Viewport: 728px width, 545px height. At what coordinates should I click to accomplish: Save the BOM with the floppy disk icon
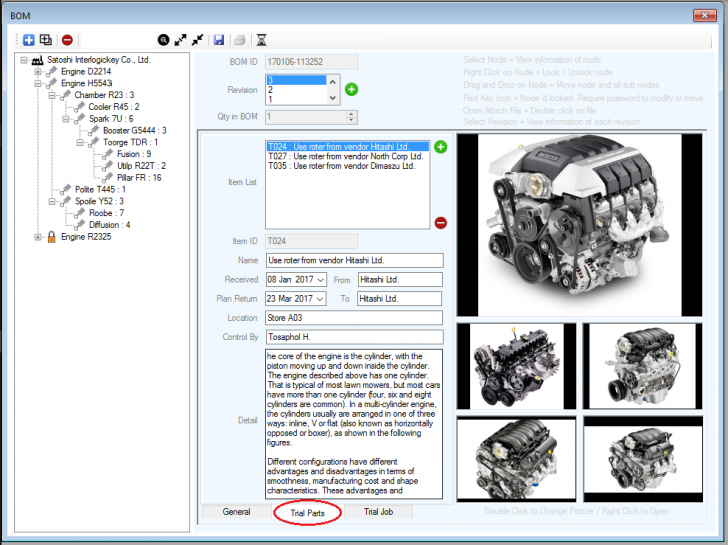click(219, 40)
